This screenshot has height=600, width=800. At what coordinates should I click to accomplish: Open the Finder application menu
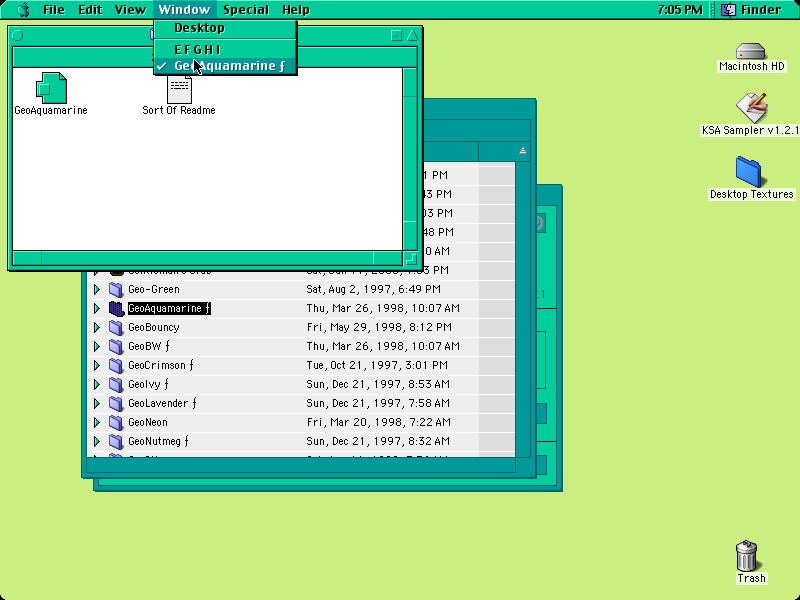tap(751, 10)
